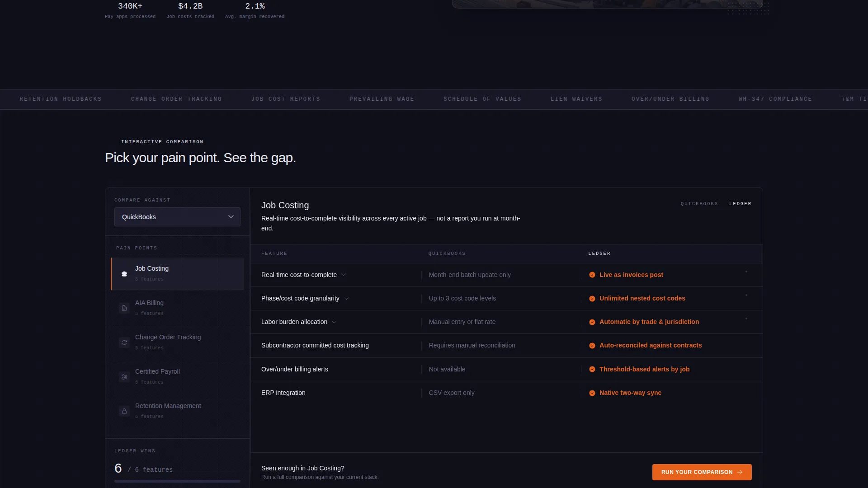868x488 pixels.
Task: Click the 340K+ pay apps stat
Action: click(x=130, y=10)
